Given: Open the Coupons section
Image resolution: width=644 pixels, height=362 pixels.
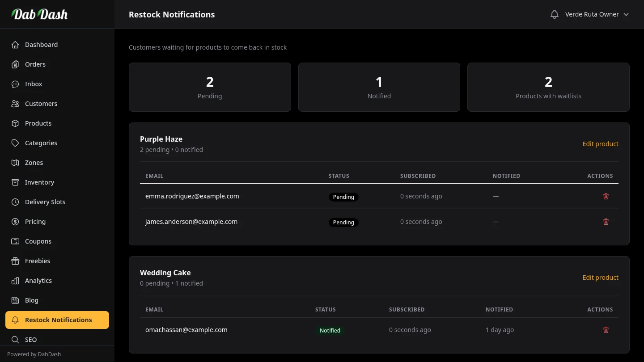Looking at the screenshot, I should pyautogui.click(x=38, y=241).
